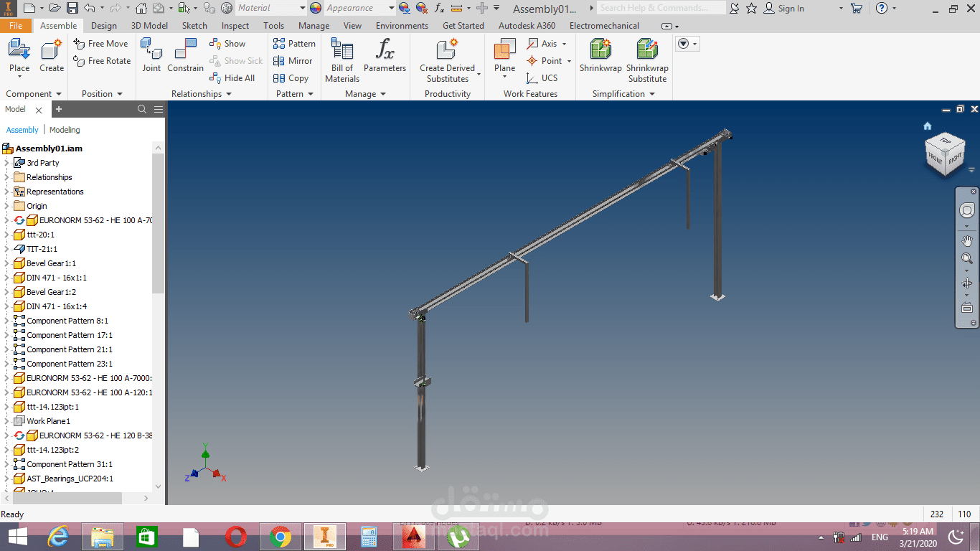
Task: Click the home view icon above ViewCube
Action: pyautogui.click(x=927, y=126)
